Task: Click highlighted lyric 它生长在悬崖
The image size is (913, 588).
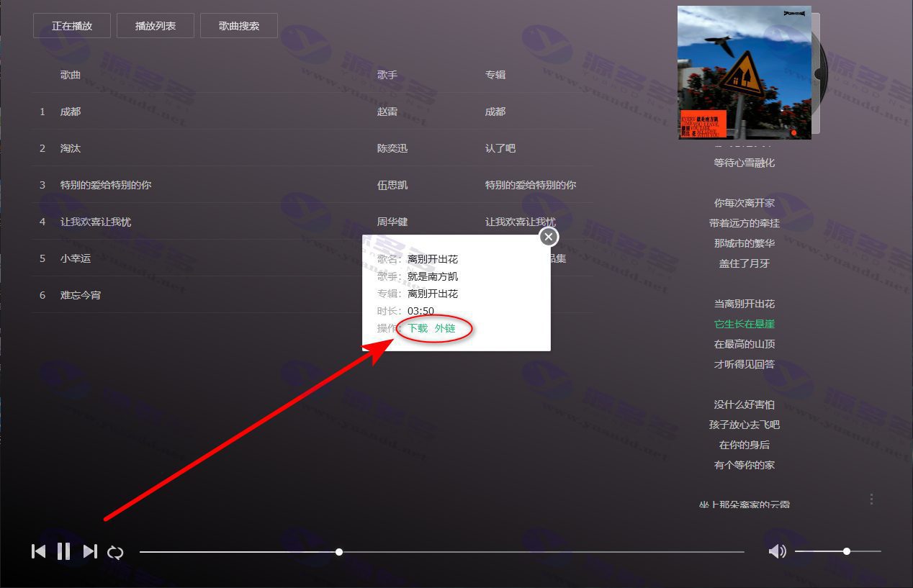Action: 745,324
